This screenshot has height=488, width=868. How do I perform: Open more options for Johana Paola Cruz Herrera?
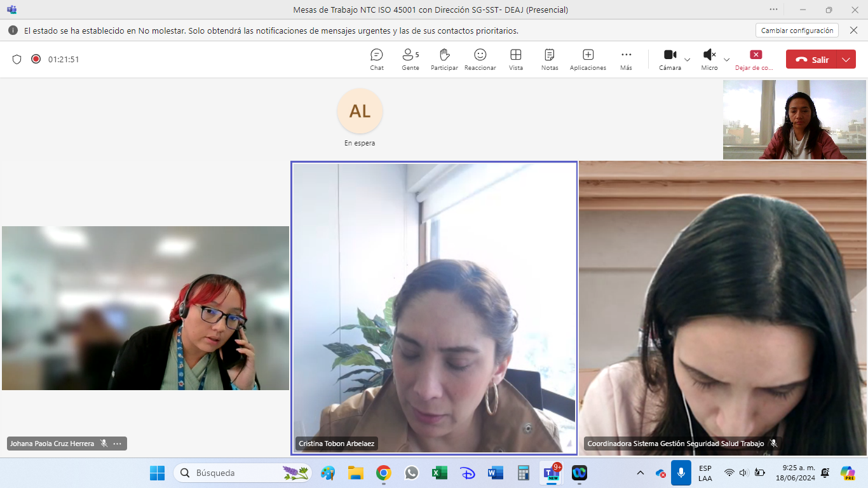click(117, 444)
